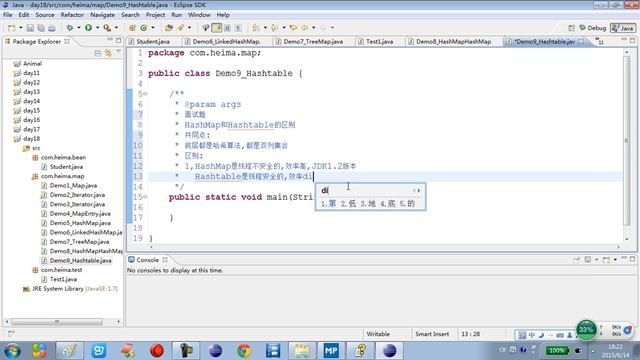Image resolution: width=640 pixels, height=360 pixels.
Task: Toggle the Mark Occurrences toolbar button
Action: (x=217, y=28)
